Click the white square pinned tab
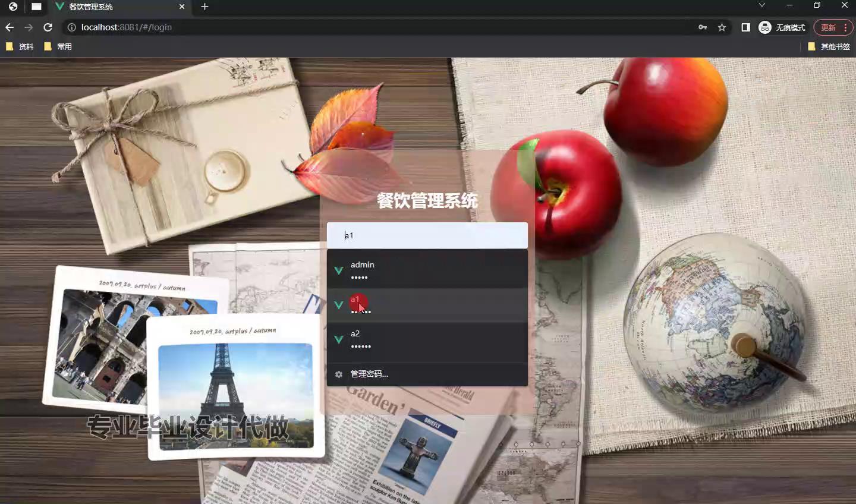 coord(36,7)
